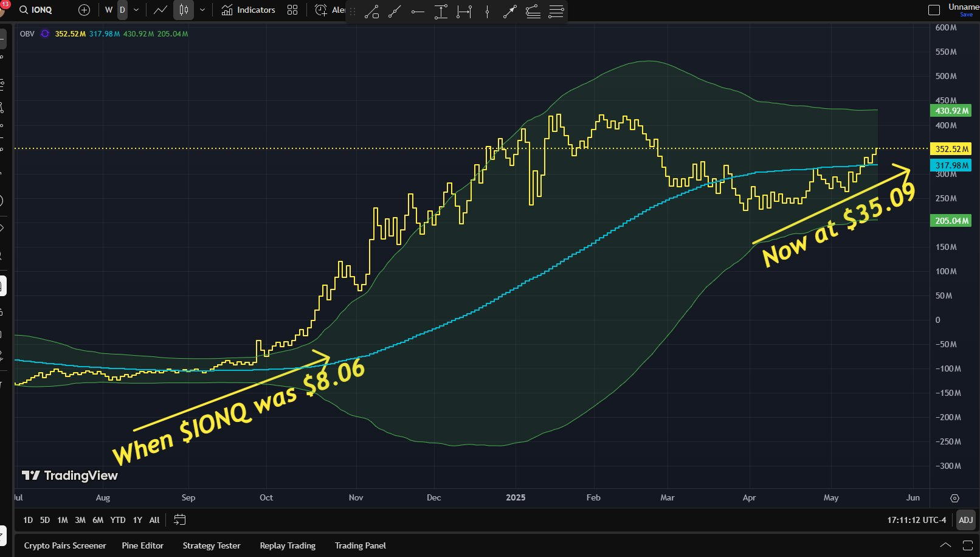Viewport: 980px width, 557px height.
Task: Toggle ADJ adjusted data button
Action: pyautogui.click(x=965, y=520)
